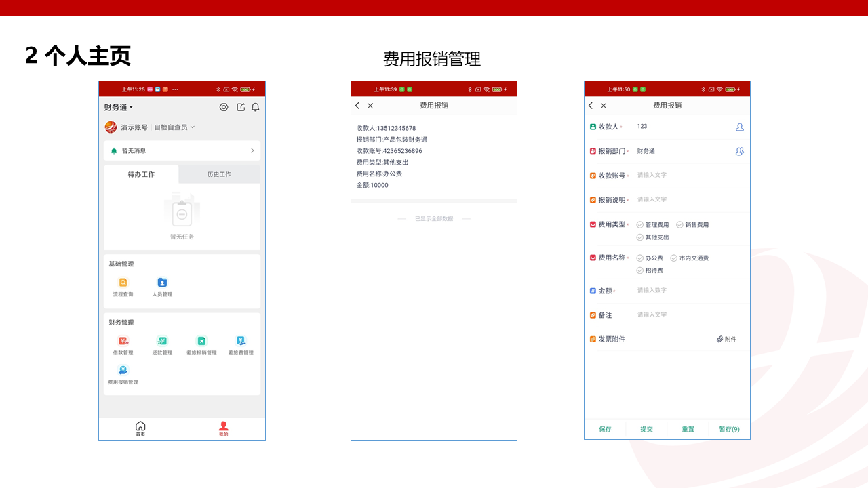Click back arrow in middle 费用报销 screen

pyautogui.click(x=357, y=106)
